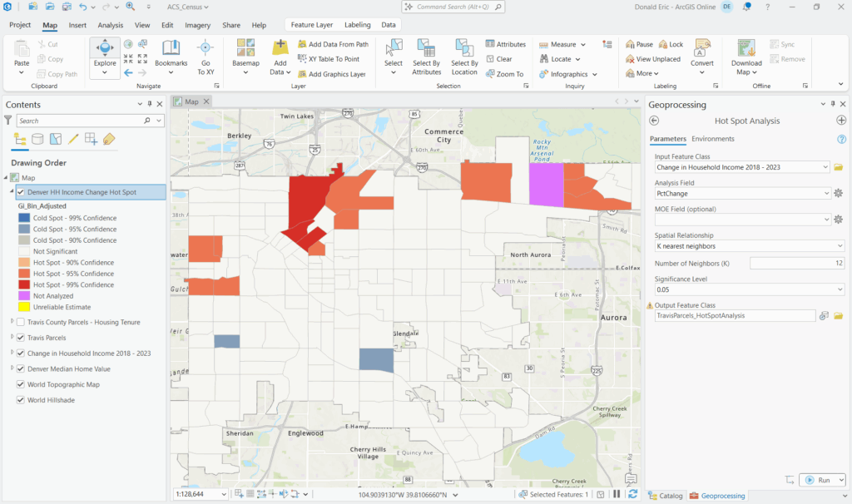Screen dimensions: 852x504
Task: Click the Number of Neighbors input field
Action: [797, 264]
